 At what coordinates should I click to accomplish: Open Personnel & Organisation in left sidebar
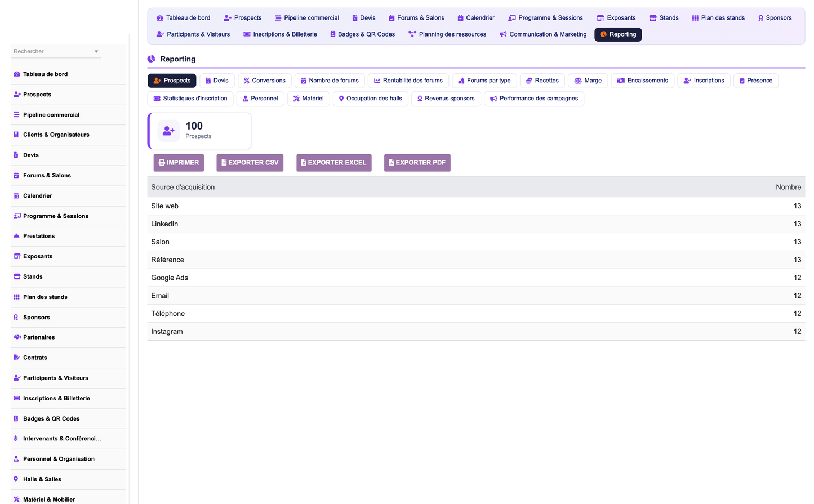tap(68, 460)
